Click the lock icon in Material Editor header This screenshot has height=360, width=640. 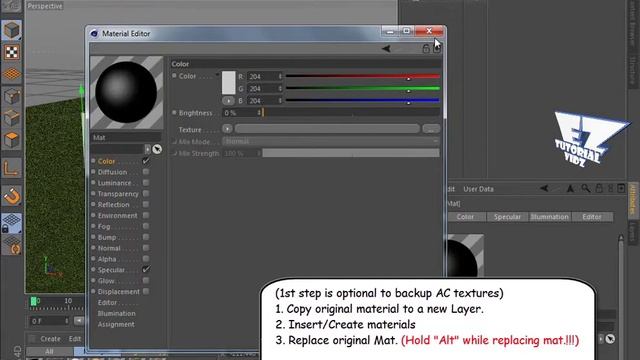[x=426, y=49]
